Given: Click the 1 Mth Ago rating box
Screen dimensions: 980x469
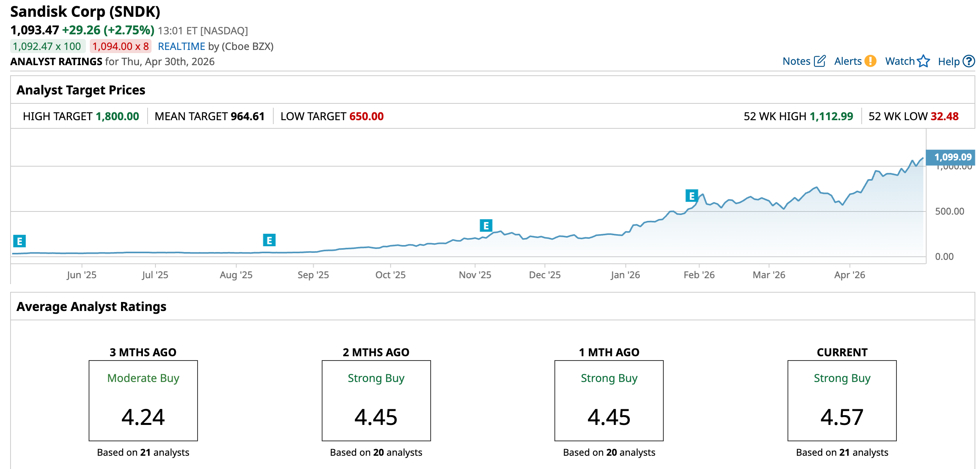Looking at the screenshot, I should point(609,400).
